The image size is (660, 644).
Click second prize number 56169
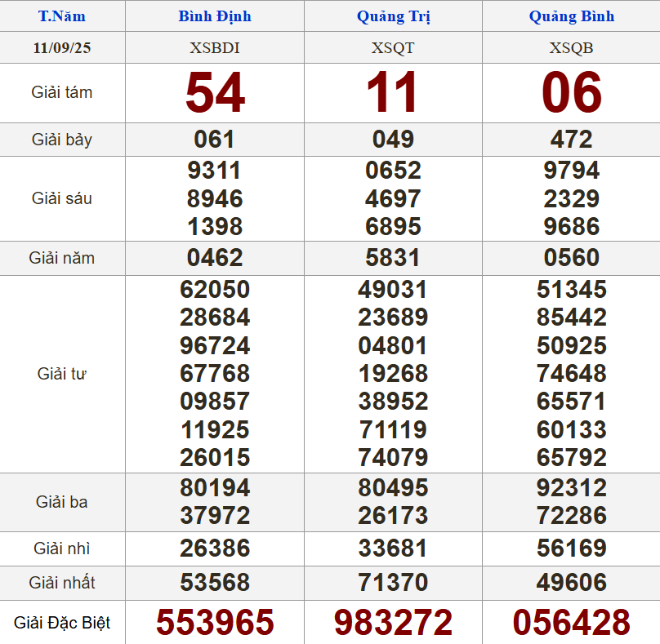coord(571,549)
